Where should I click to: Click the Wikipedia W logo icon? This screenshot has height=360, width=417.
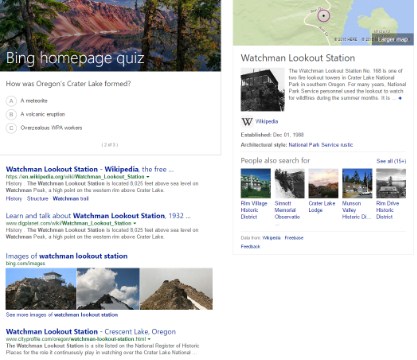(x=247, y=122)
